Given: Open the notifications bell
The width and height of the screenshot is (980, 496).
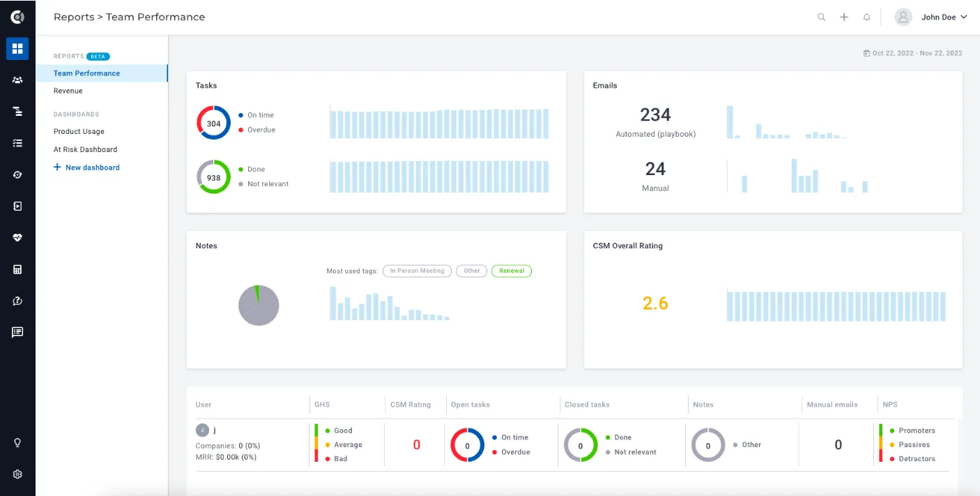Looking at the screenshot, I should [x=867, y=17].
